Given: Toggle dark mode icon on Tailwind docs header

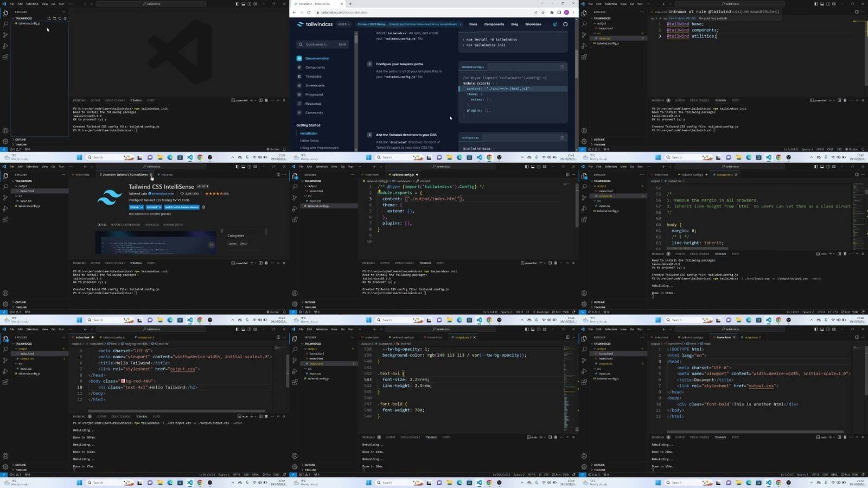Looking at the screenshot, I should pos(555,24).
